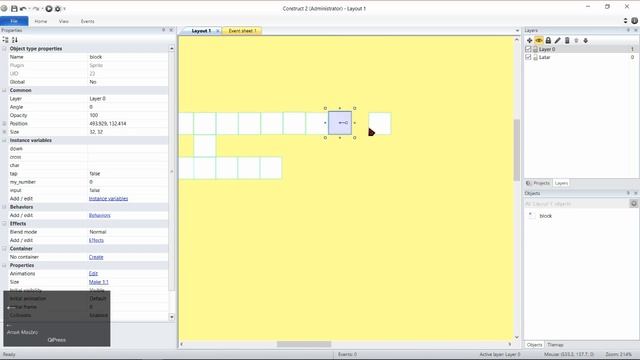Collapse Object type properties section
The height and width of the screenshot is (360, 640).
(x=4, y=49)
